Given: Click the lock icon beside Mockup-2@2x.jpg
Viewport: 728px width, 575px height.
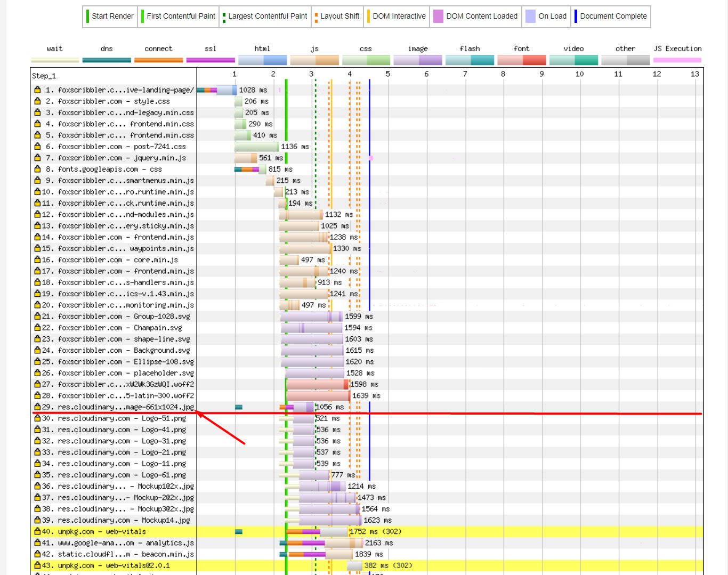Looking at the screenshot, I should [37, 497].
